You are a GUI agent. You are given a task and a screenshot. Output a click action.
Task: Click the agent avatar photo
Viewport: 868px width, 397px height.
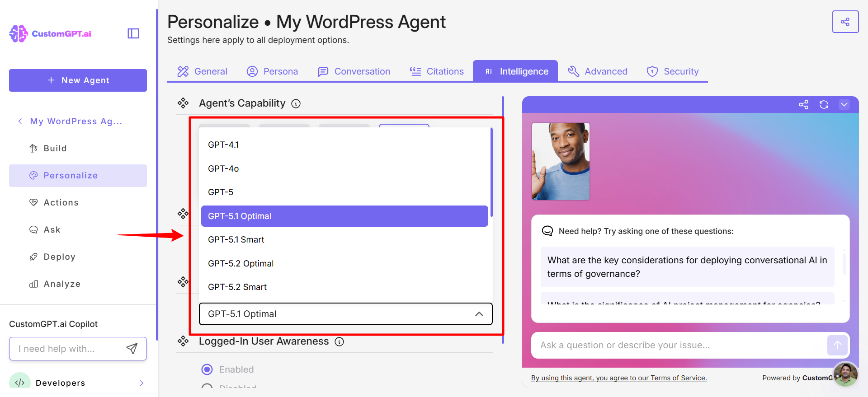tap(561, 161)
